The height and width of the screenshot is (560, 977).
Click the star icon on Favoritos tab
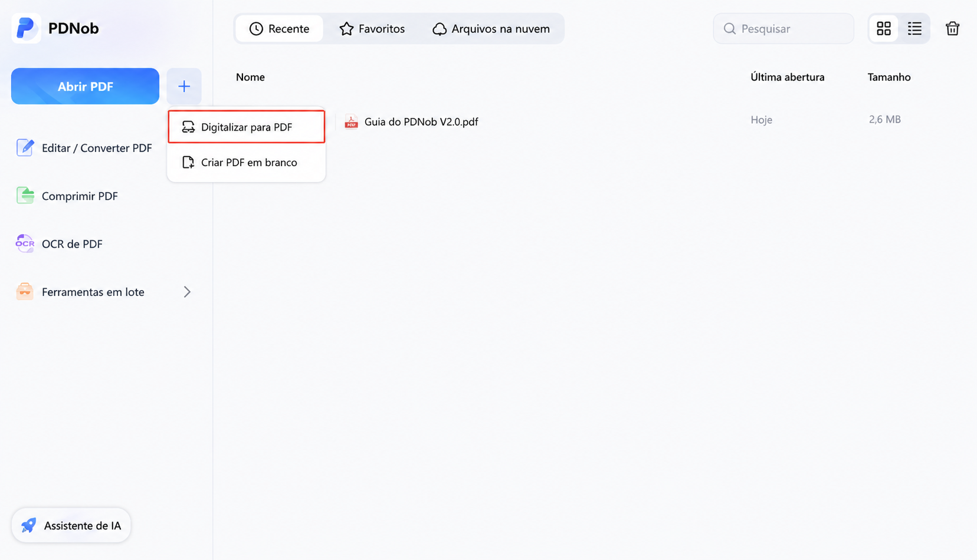pos(346,29)
